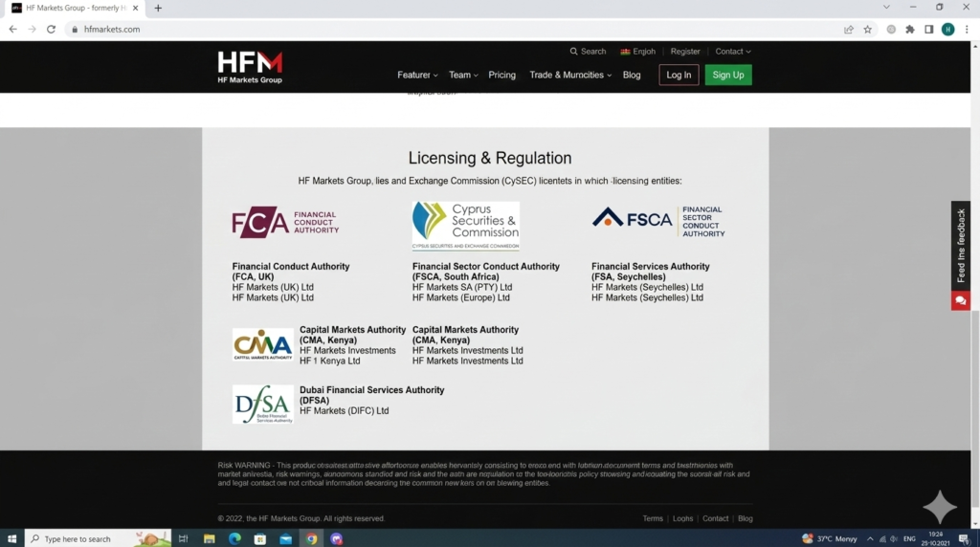Click the CMA Capital Markets Authority logo

coord(263,344)
